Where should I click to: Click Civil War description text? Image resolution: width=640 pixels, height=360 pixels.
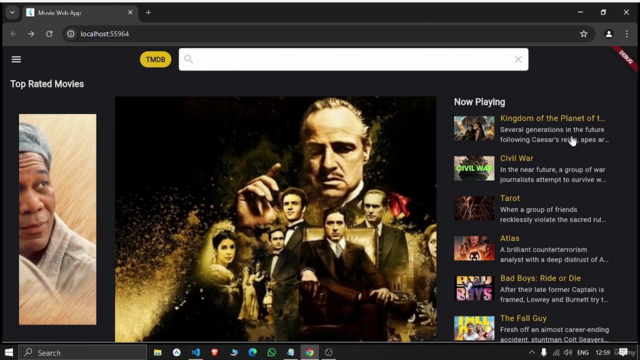[x=553, y=175]
